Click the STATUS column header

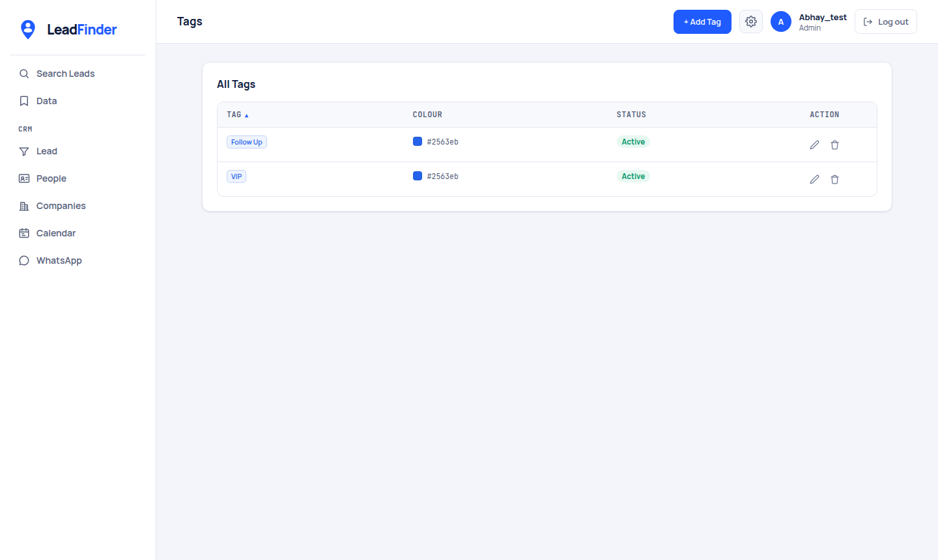click(x=631, y=115)
